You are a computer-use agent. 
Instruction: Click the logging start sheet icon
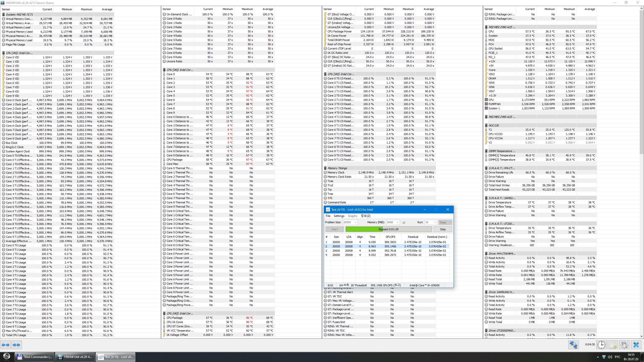pos(613,345)
